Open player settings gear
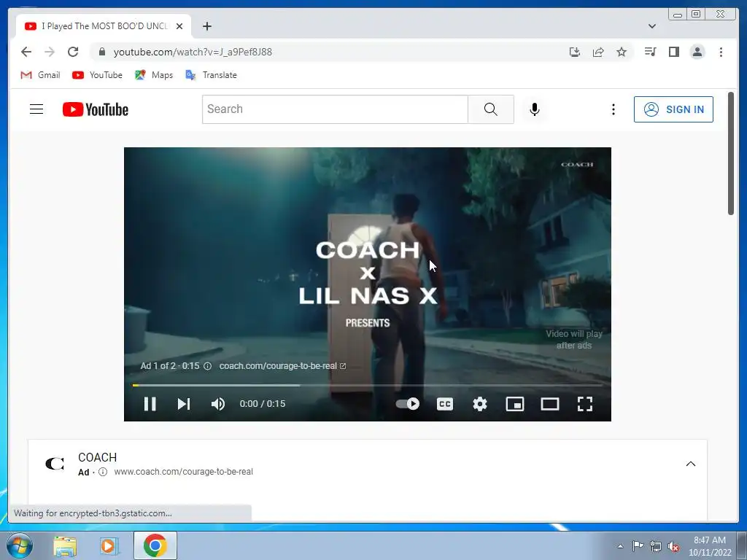 [x=480, y=404]
